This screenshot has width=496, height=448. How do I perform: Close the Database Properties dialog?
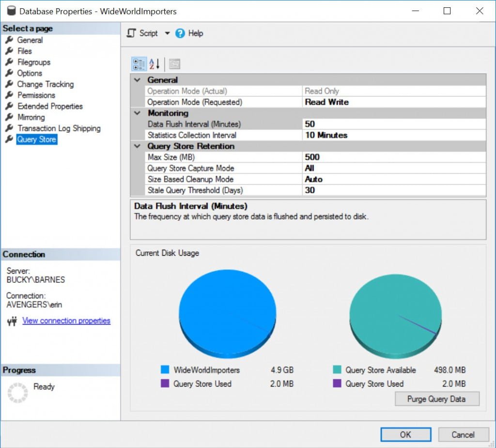point(479,11)
